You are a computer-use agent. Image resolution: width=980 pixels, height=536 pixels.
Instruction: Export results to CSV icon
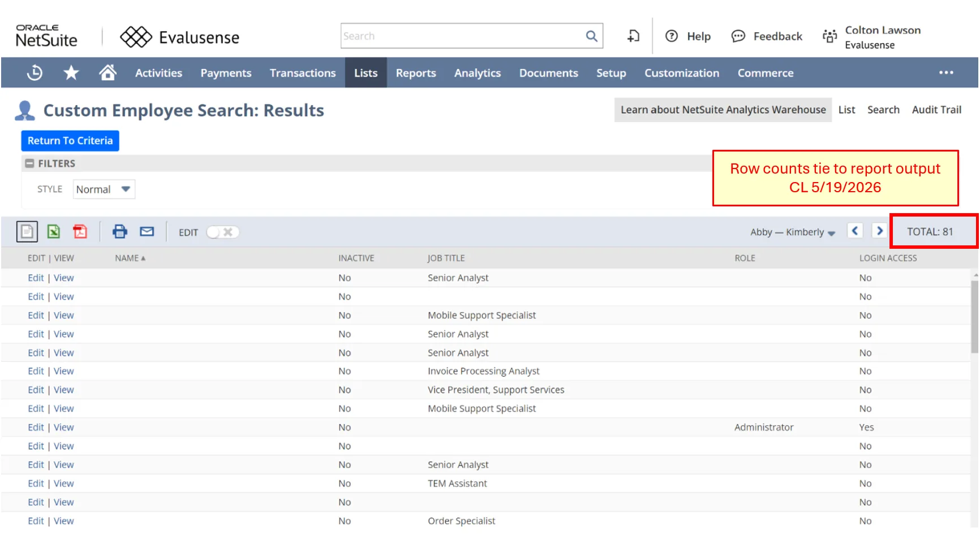point(27,232)
